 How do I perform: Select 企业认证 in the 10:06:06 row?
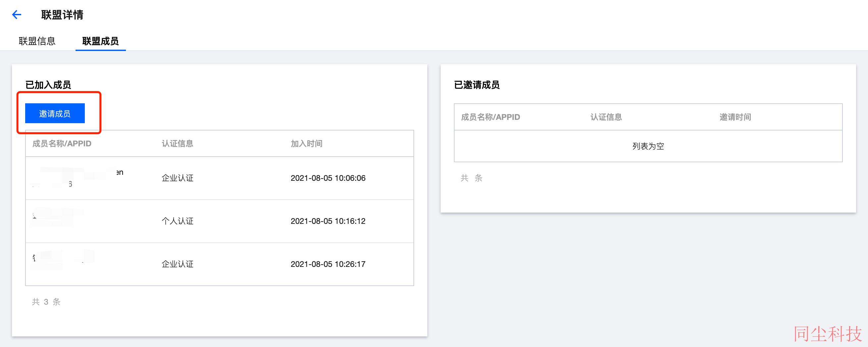[178, 178]
